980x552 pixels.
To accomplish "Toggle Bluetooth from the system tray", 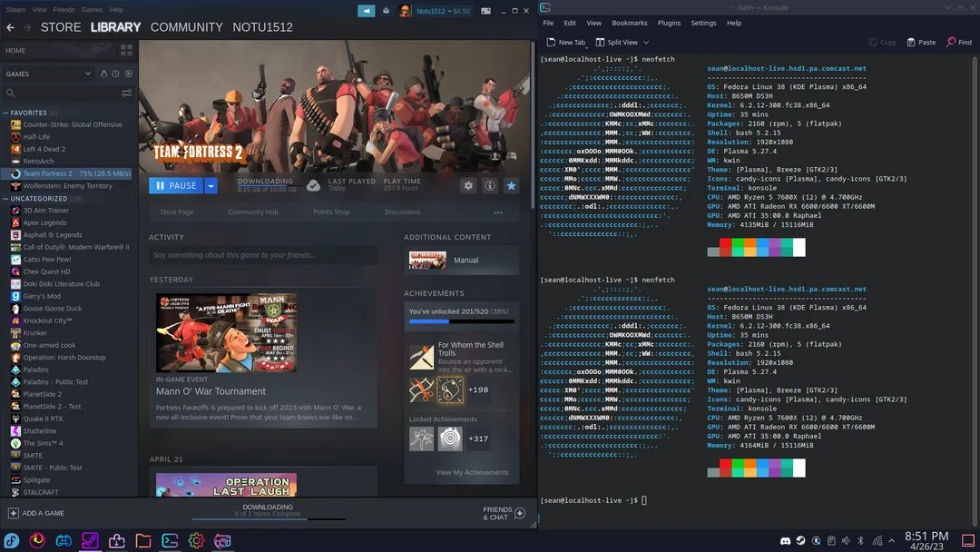I will coord(860,540).
